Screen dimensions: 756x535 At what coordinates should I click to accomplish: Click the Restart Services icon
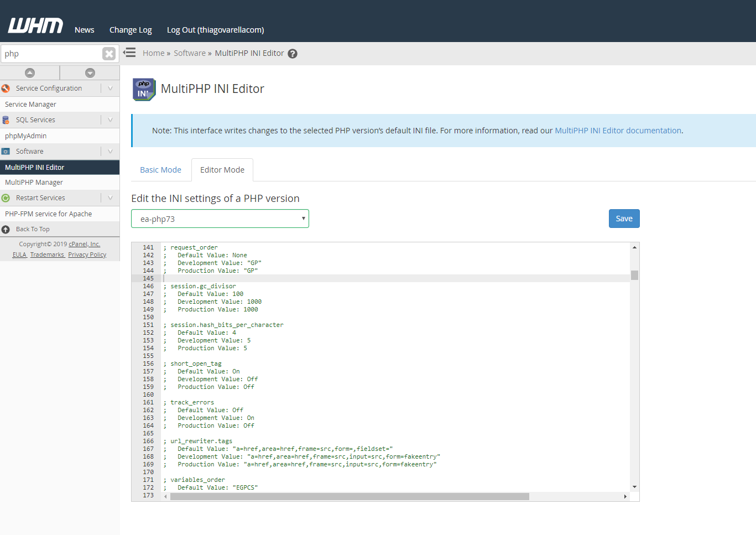[x=6, y=198]
